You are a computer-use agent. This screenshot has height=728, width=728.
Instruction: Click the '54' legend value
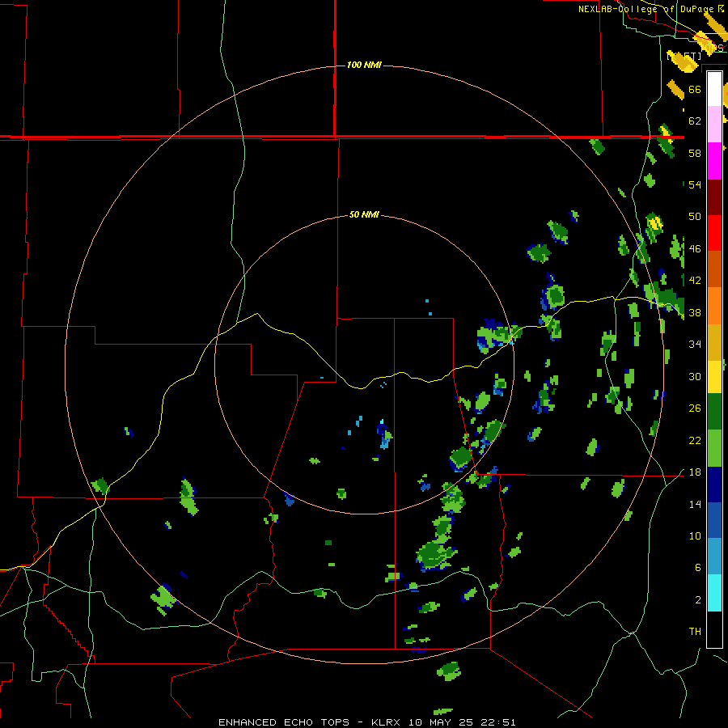695,184
